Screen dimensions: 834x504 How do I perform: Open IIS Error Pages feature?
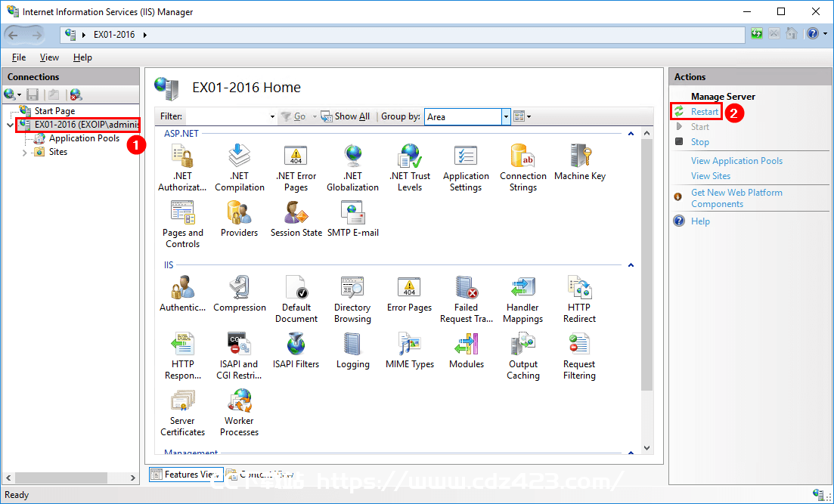[410, 293]
